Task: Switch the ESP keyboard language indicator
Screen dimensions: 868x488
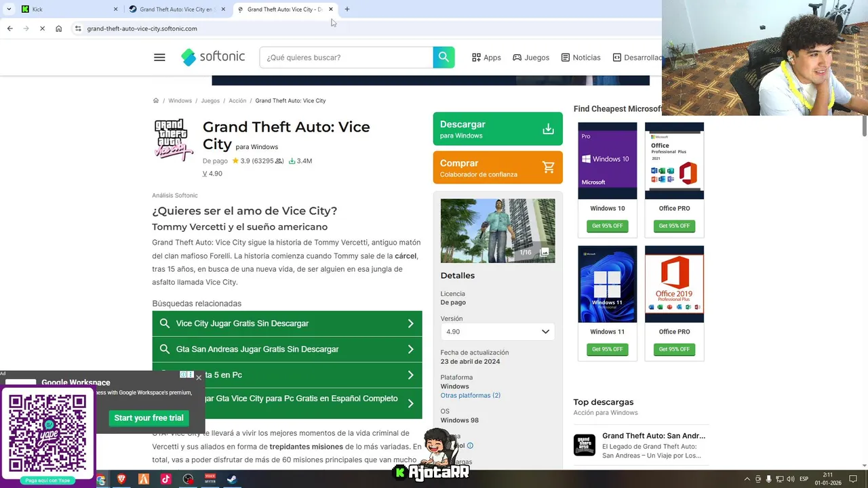Action: (804, 479)
